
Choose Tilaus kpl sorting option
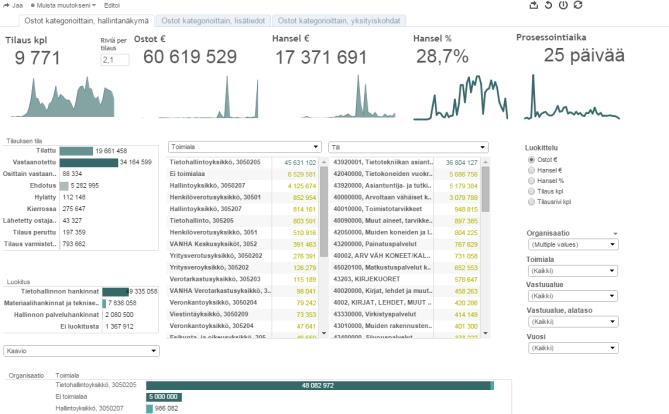pyautogui.click(x=531, y=191)
